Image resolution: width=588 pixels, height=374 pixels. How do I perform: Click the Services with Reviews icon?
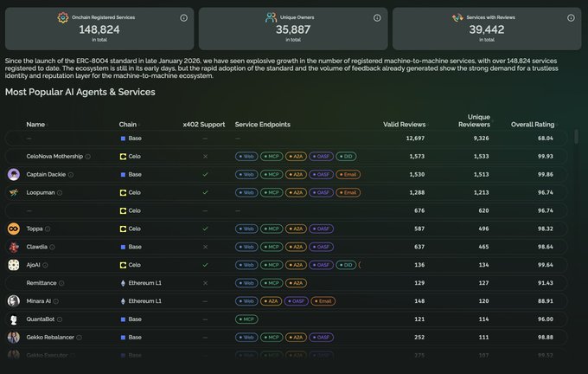457,17
